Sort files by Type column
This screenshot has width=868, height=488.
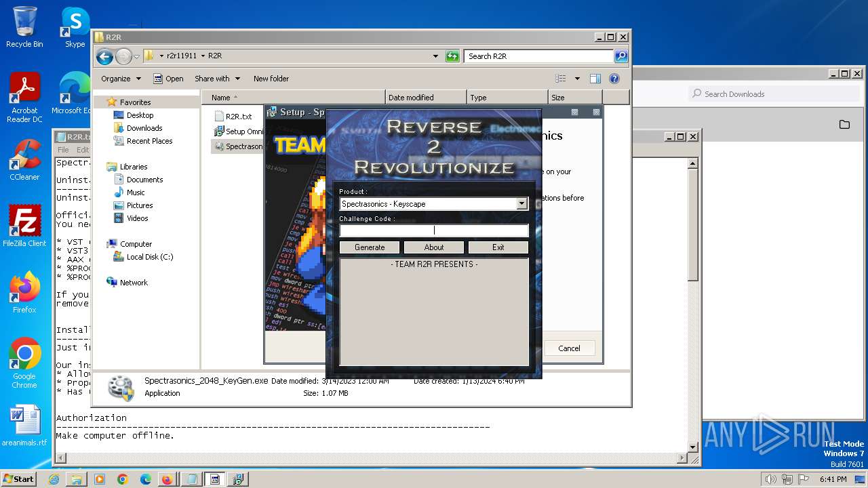[507, 98]
